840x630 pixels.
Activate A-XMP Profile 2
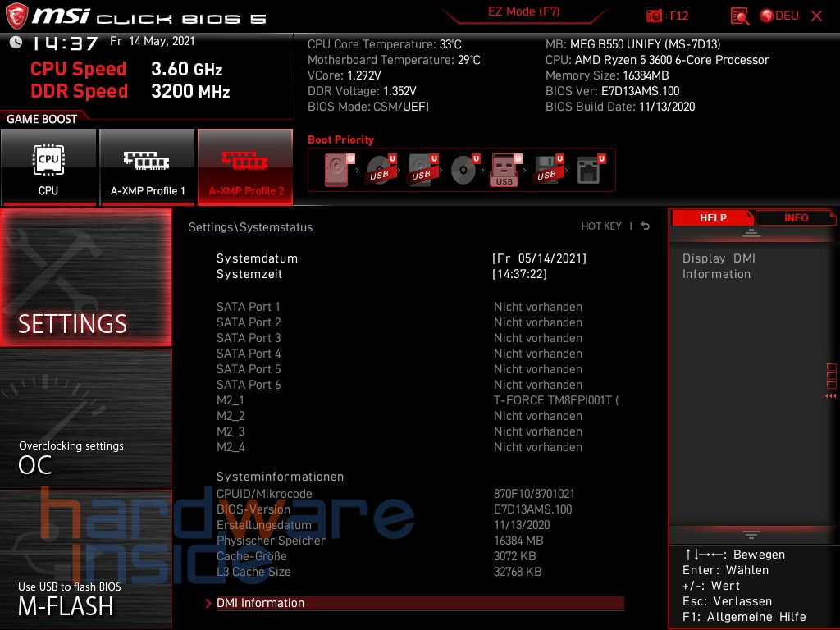(245, 167)
